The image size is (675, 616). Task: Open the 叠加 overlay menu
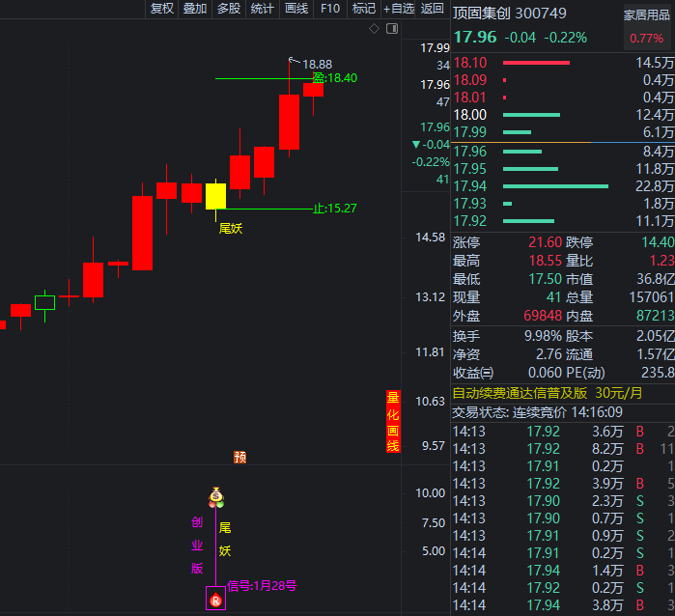coord(195,9)
